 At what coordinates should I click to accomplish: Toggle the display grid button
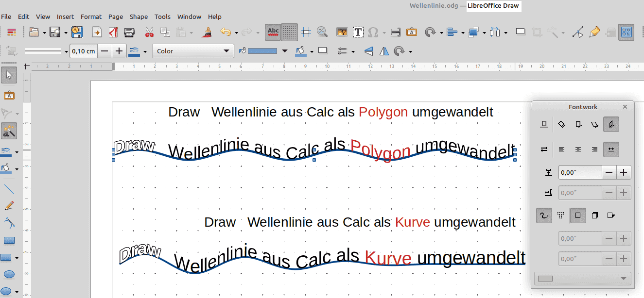point(290,33)
